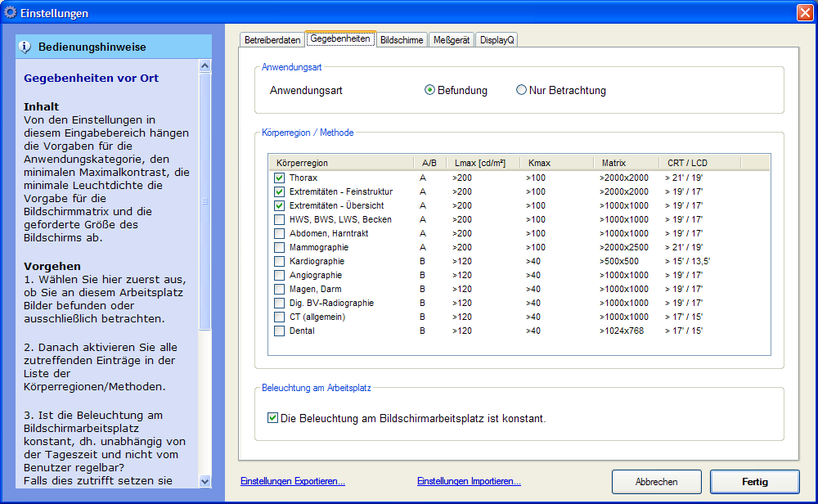
Task: Click CT (allgemein) CRT/LCD value > 17' / 15'
Action: coord(684,317)
